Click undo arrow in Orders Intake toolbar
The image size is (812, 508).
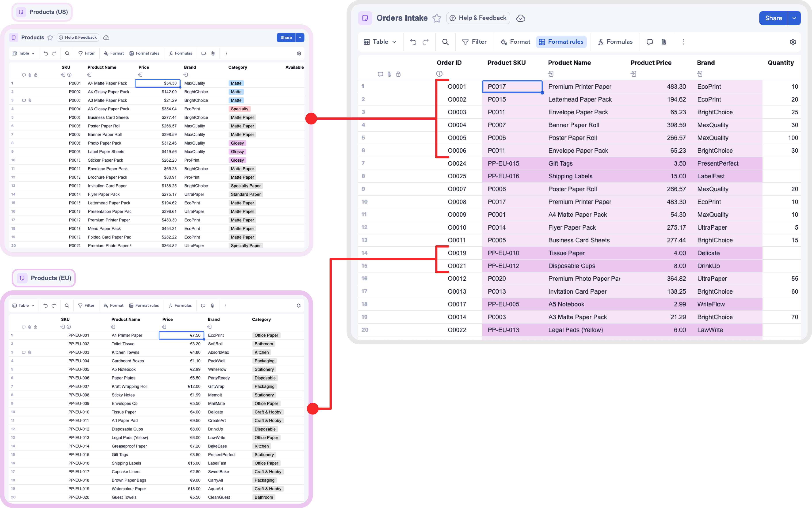click(413, 42)
